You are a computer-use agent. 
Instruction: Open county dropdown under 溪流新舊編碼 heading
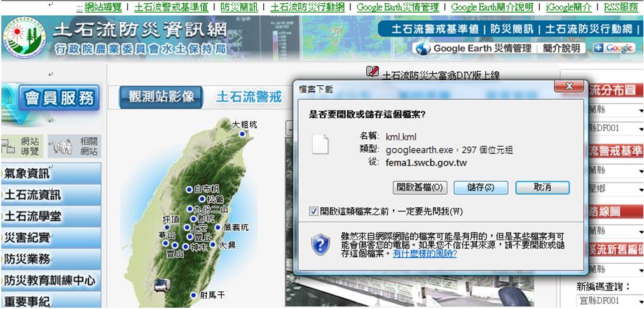click(615, 269)
